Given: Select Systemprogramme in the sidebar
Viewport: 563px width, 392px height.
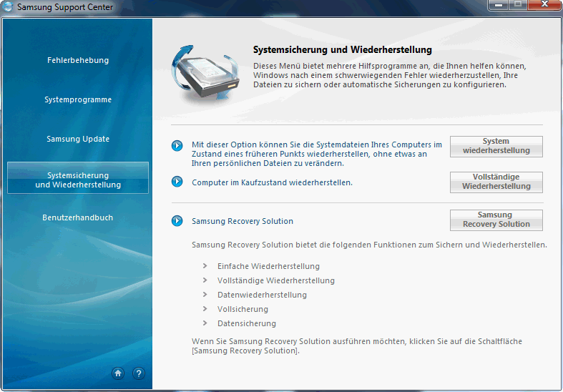Looking at the screenshot, I should (78, 99).
